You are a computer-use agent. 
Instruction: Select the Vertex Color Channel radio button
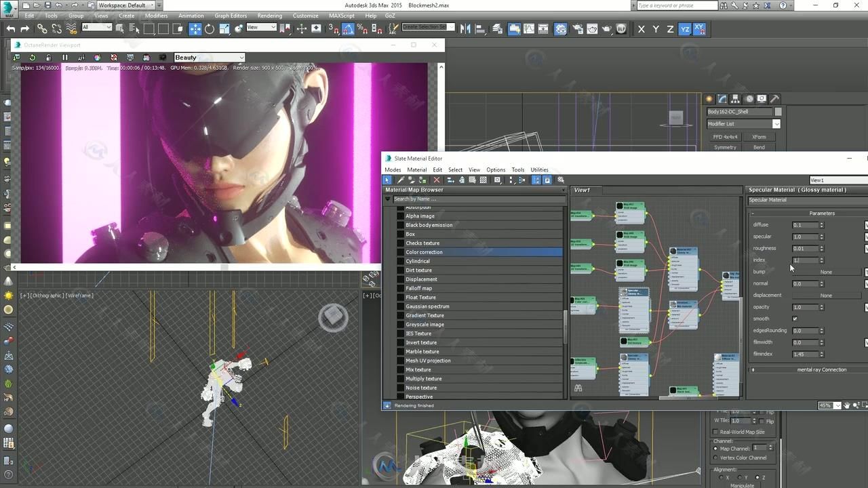point(716,458)
